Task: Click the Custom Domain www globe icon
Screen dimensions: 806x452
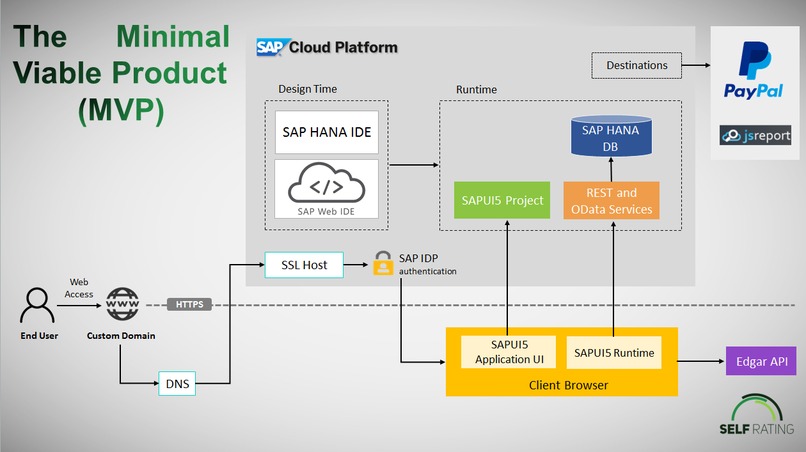Action: (x=122, y=304)
